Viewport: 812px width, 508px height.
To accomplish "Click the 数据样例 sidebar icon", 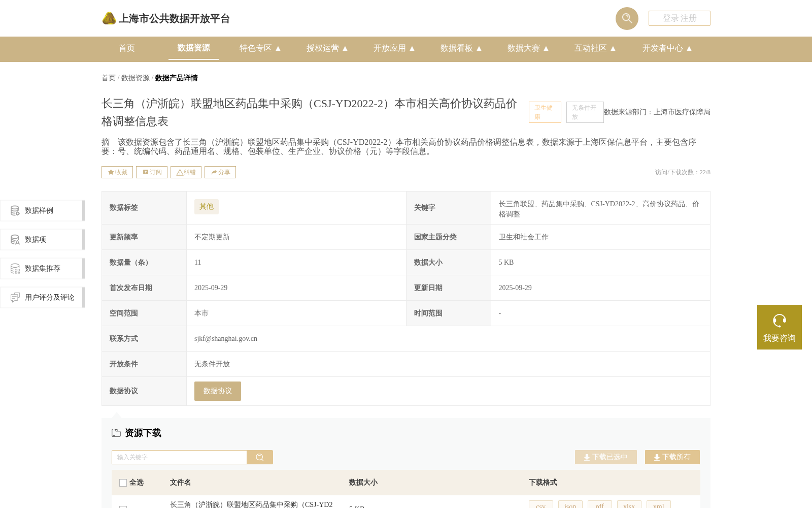I will [15, 210].
